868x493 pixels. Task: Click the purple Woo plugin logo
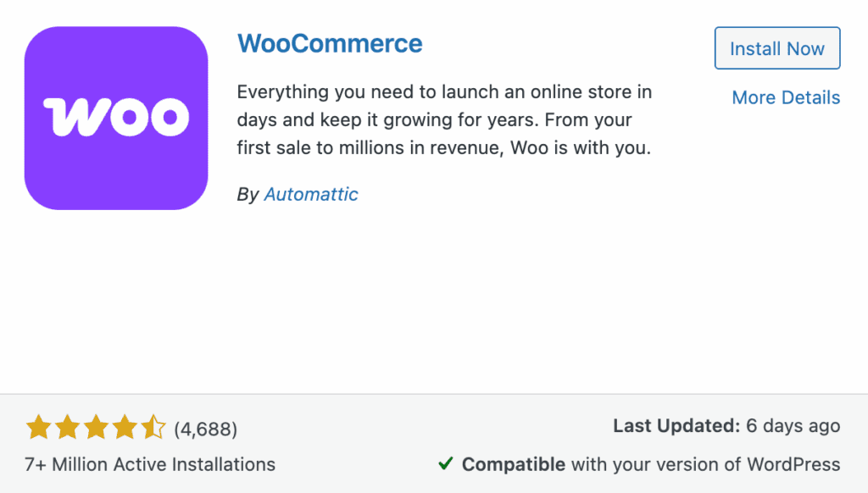coord(116,118)
